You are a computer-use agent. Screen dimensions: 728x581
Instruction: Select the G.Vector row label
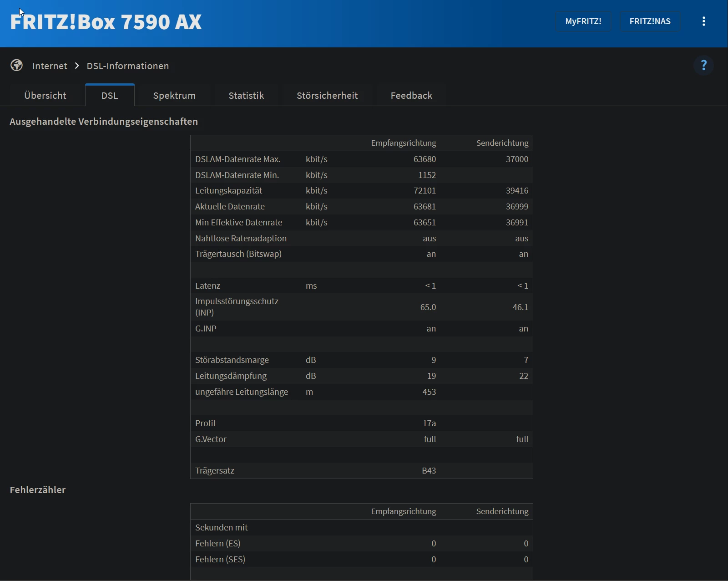pos(211,439)
